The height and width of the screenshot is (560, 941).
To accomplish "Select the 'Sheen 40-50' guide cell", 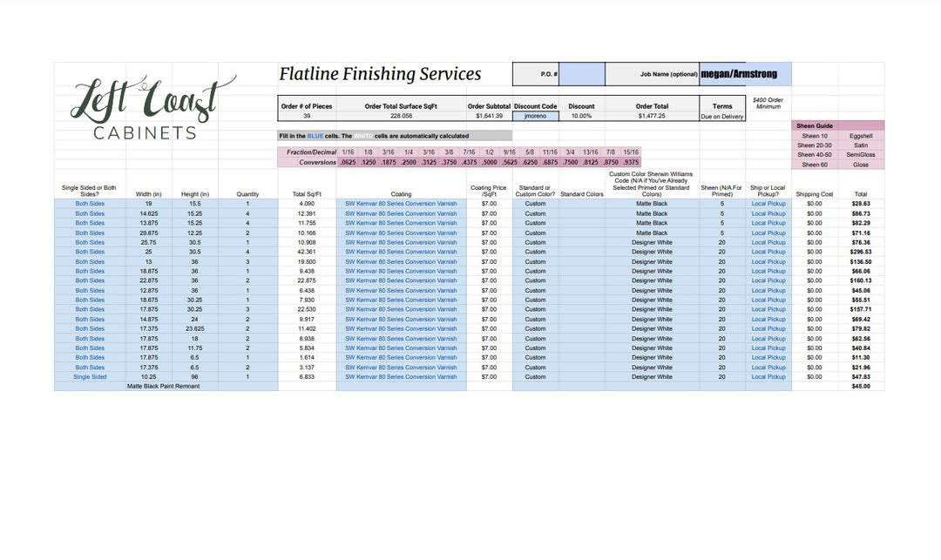I will pyautogui.click(x=815, y=155).
